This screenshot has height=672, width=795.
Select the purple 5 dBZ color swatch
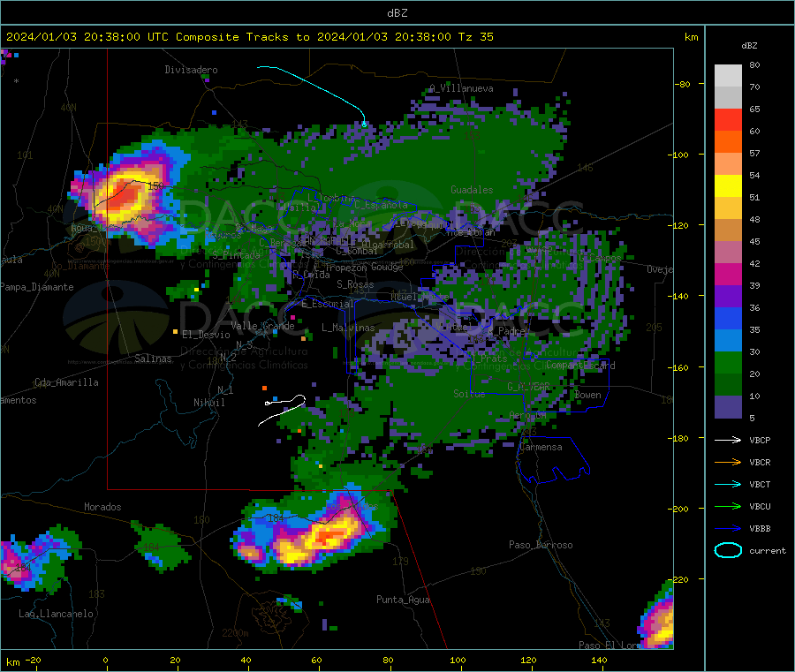click(728, 407)
